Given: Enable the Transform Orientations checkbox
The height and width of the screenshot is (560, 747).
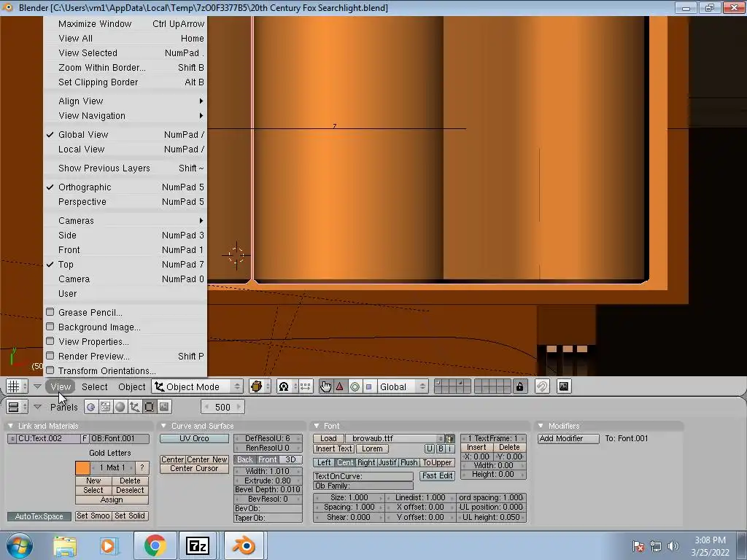Looking at the screenshot, I should [50, 370].
